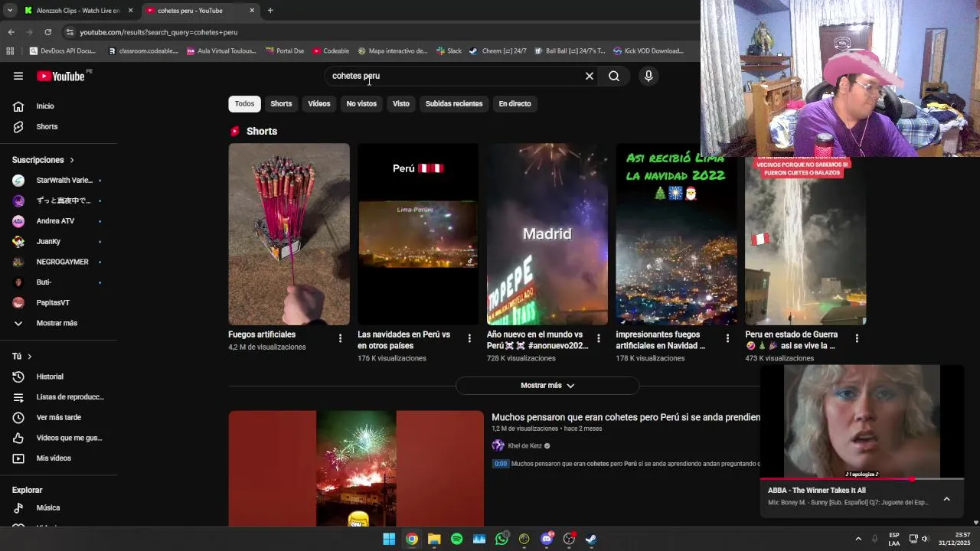Viewport: 980px width, 551px height.
Task: Open Listas de reproducción in the sidebar
Action: click(x=58, y=397)
